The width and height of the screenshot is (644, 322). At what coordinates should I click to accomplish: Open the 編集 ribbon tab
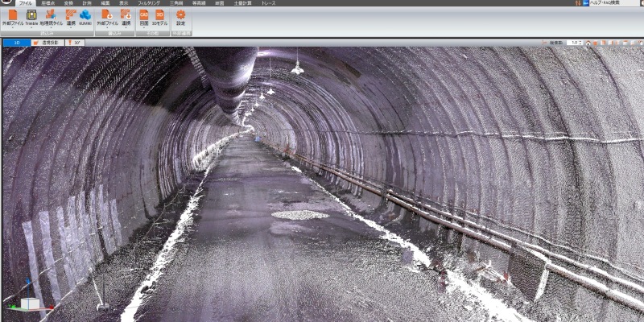(105, 3)
